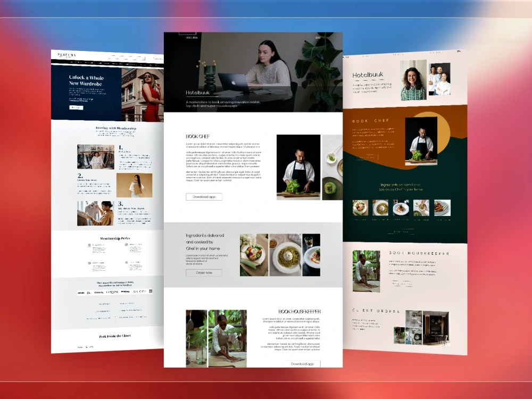Click Download app in the center Book Housekeeper section
The width and height of the screenshot is (532, 399).
click(x=302, y=364)
